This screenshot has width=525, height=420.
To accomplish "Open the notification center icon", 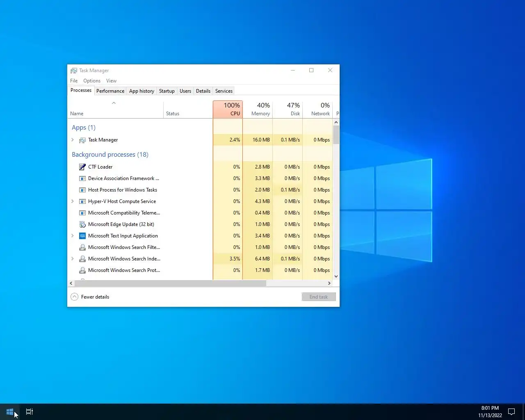I will click(x=511, y=411).
